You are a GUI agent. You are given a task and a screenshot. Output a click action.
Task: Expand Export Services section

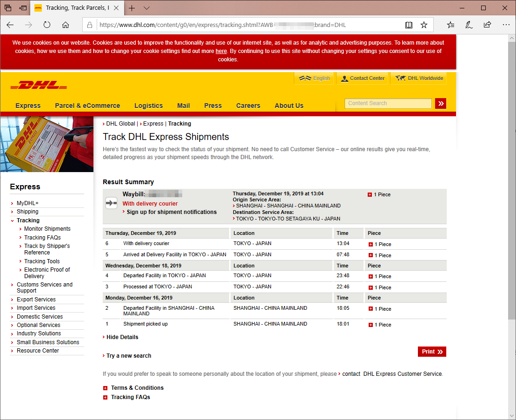[36, 300]
